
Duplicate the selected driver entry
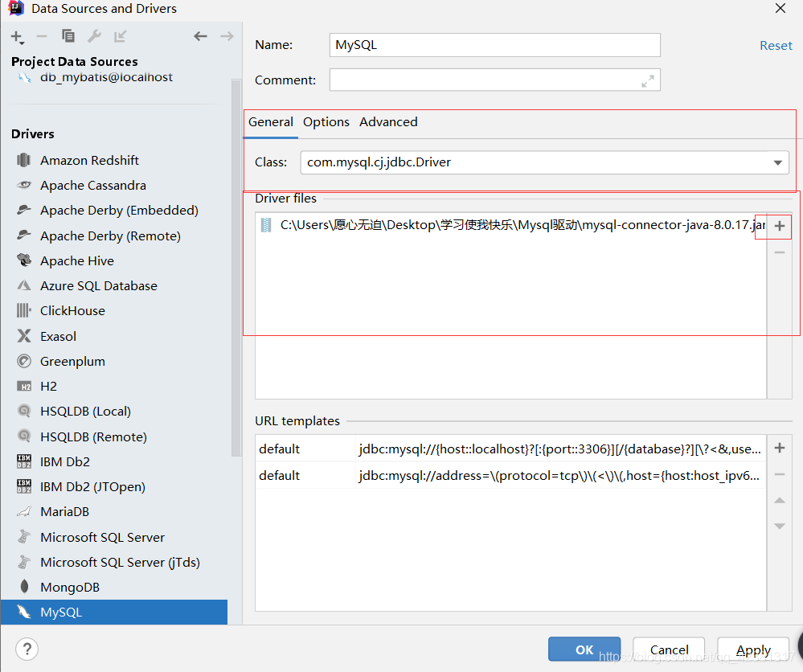pos(68,36)
